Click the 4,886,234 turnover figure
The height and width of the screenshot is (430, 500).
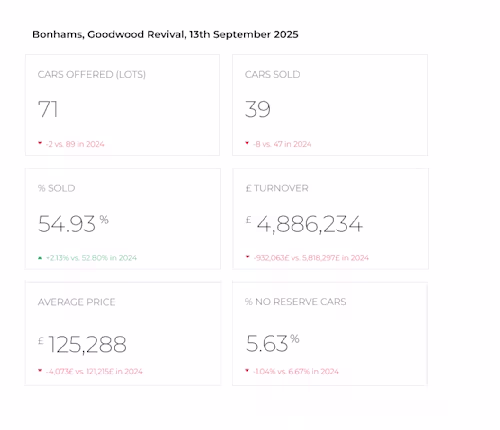coord(310,224)
